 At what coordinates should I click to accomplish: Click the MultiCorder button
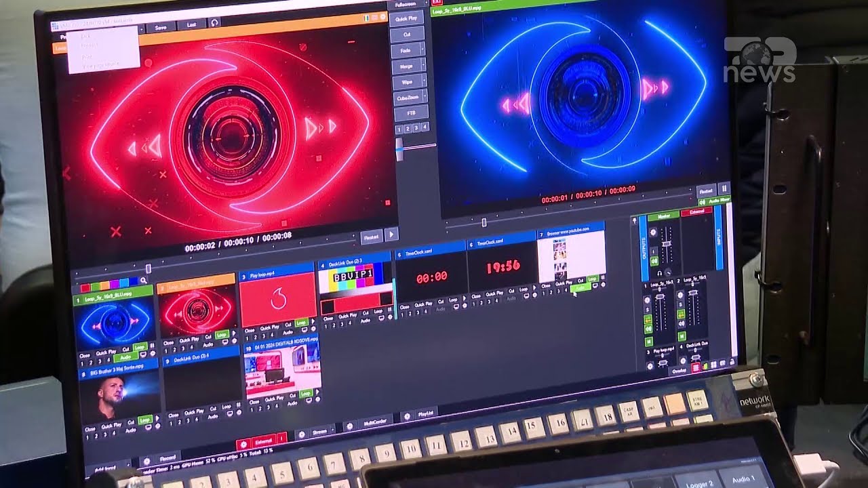click(x=375, y=422)
